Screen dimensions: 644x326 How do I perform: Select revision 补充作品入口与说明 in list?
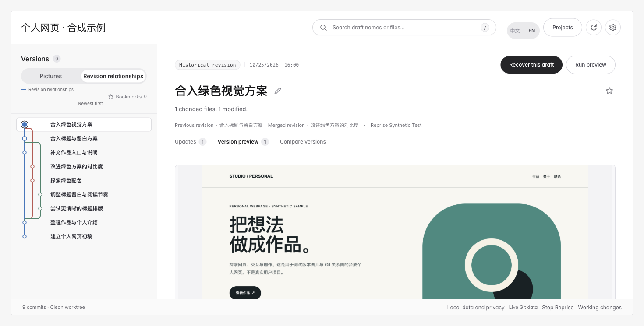[84, 152]
